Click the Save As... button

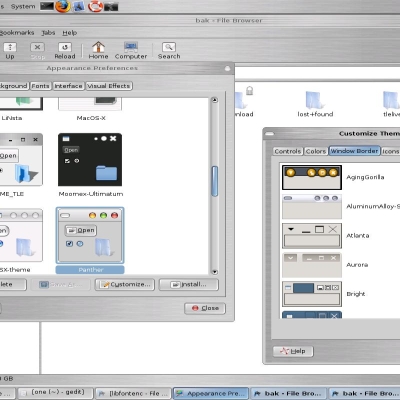[x=60, y=284]
